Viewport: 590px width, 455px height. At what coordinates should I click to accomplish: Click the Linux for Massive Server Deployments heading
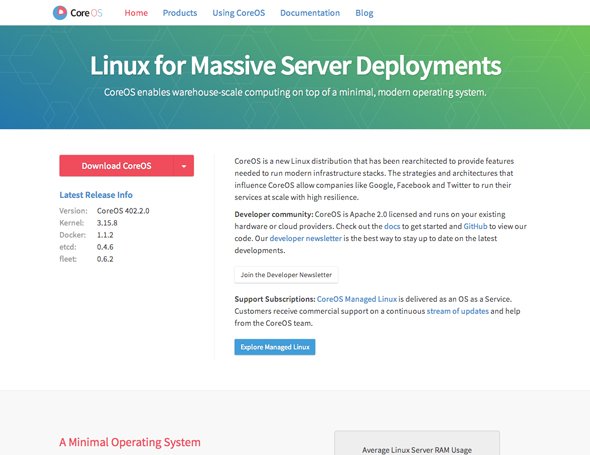tap(295, 66)
